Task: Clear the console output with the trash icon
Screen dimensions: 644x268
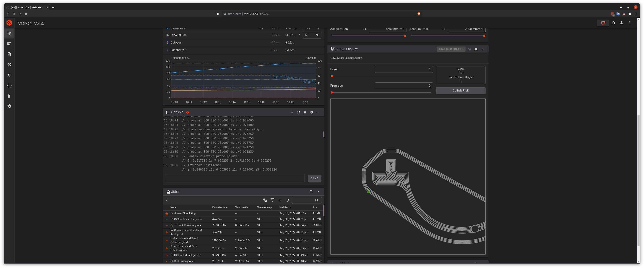Action: click(x=305, y=112)
